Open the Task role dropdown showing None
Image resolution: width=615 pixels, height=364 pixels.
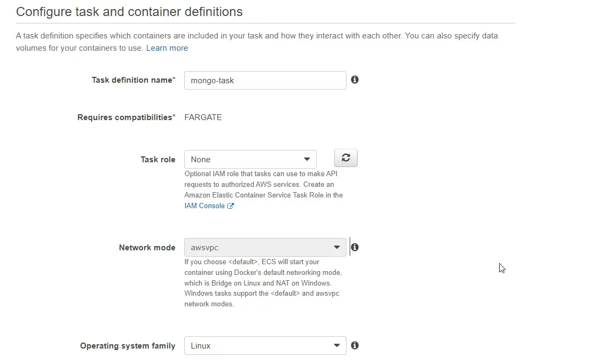coord(250,159)
